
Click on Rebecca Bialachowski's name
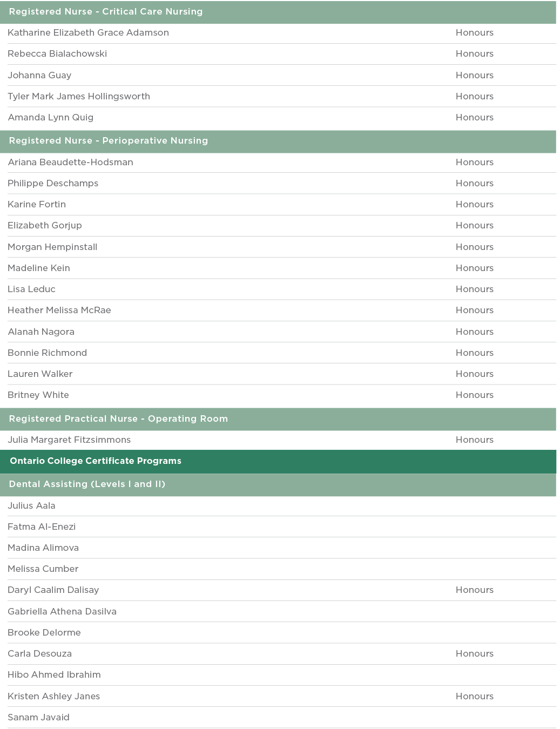coord(57,54)
